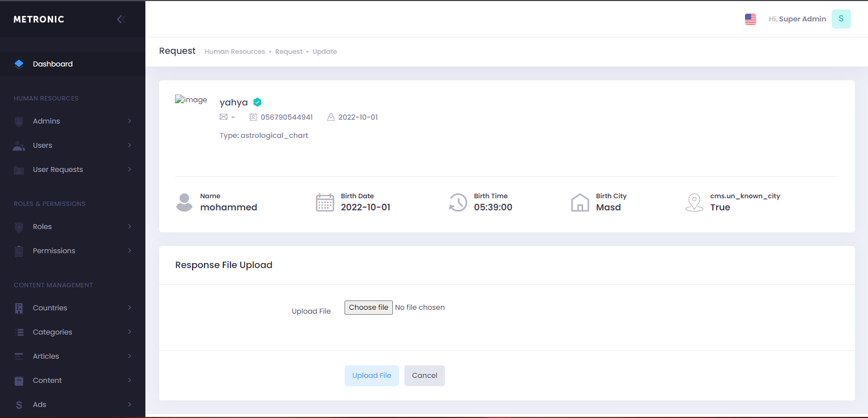
Task: Click the Birth Date calendar icon
Action: coord(325,202)
